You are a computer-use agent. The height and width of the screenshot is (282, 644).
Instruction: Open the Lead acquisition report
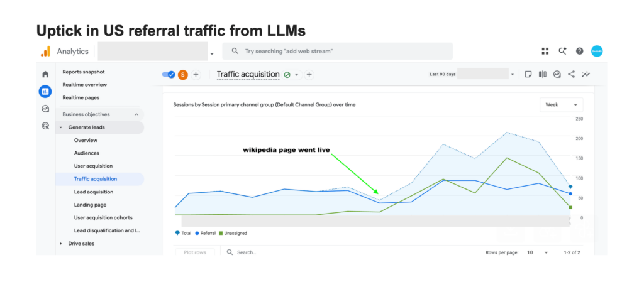tap(94, 192)
